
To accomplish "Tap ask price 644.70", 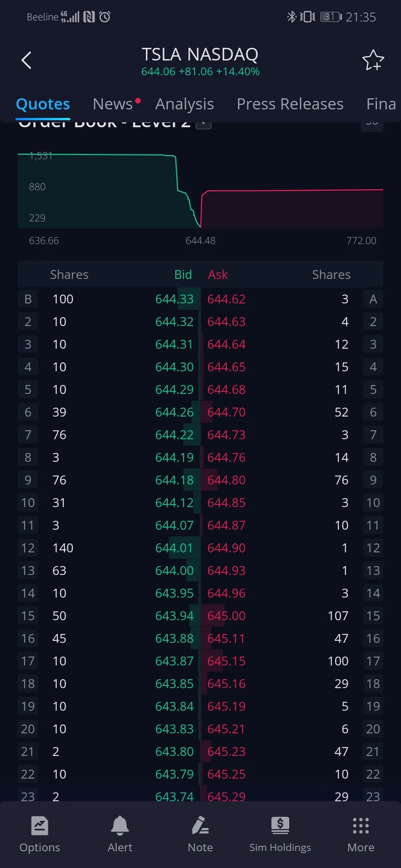I will point(226,412).
